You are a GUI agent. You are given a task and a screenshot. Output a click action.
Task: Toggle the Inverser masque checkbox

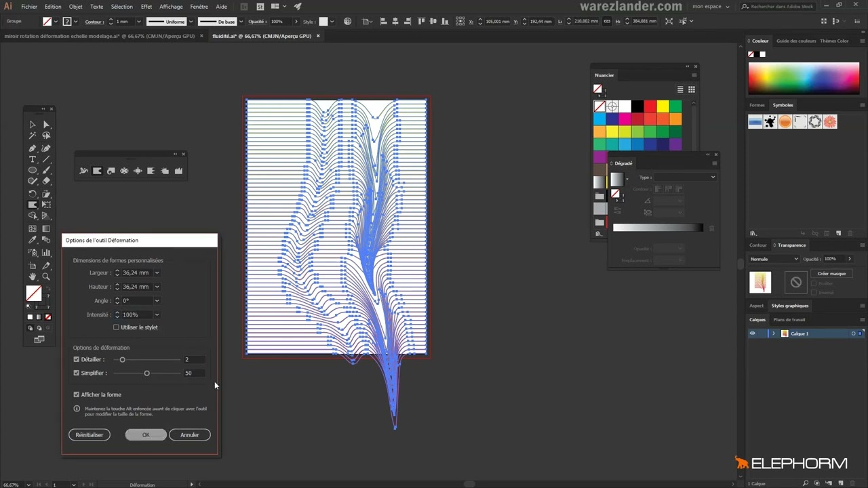click(x=814, y=292)
